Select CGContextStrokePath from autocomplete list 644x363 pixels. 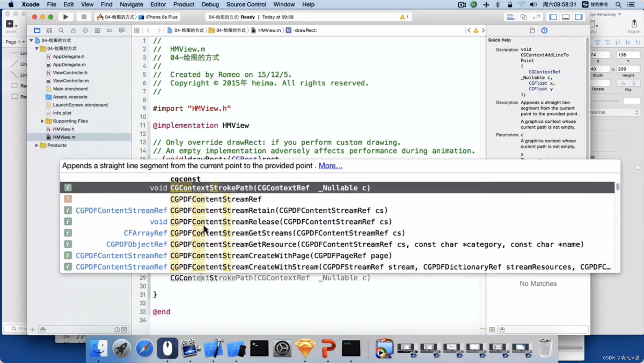pyautogui.click(x=271, y=187)
